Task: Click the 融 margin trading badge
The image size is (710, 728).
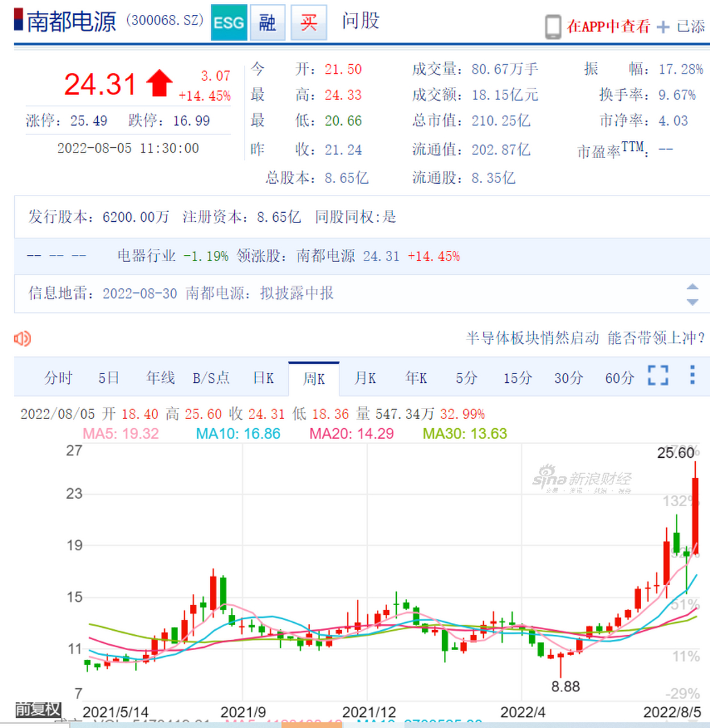Action: pos(268,23)
